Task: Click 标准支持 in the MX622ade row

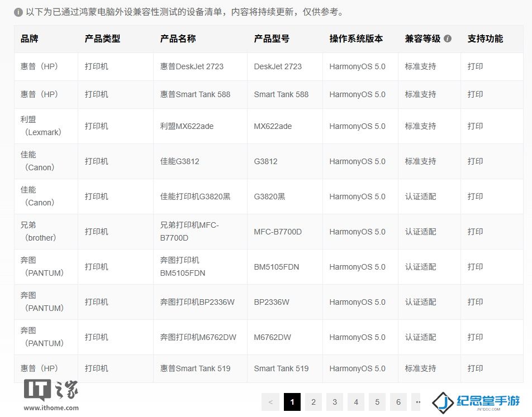Action: tap(420, 126)
